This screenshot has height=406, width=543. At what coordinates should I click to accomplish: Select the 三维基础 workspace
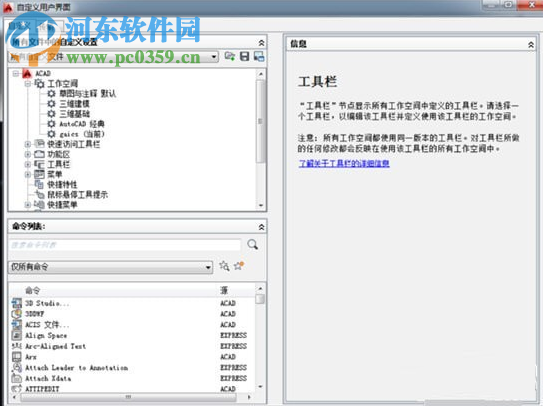tap(74, 114)
